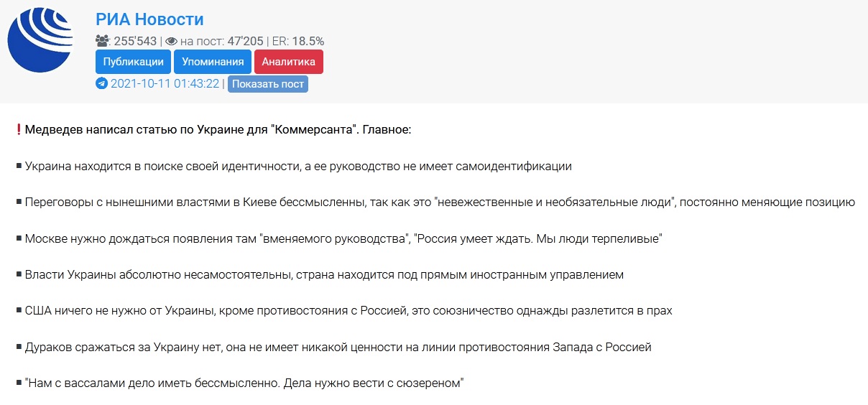Switch to the Упоминания tab button

coord(213,62)
